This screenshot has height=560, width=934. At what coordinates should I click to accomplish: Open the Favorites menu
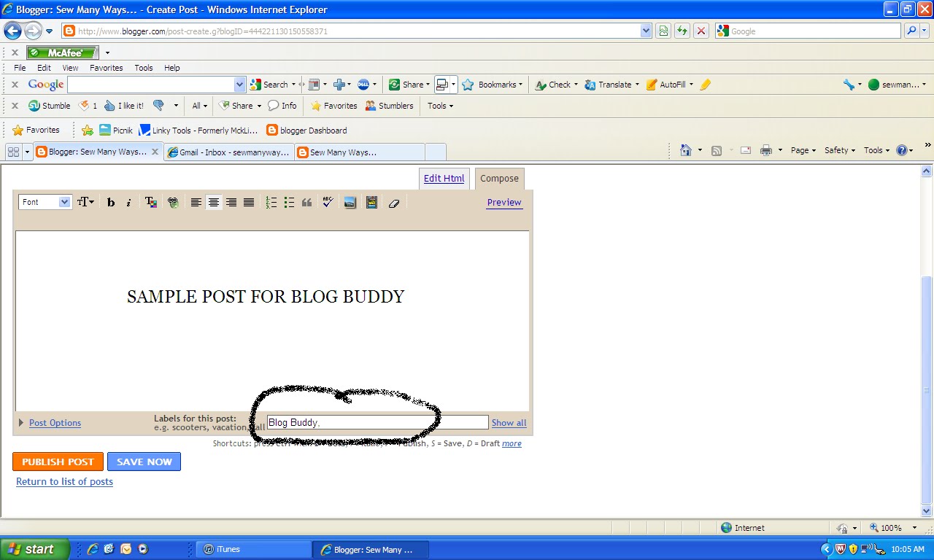(106, 67)
